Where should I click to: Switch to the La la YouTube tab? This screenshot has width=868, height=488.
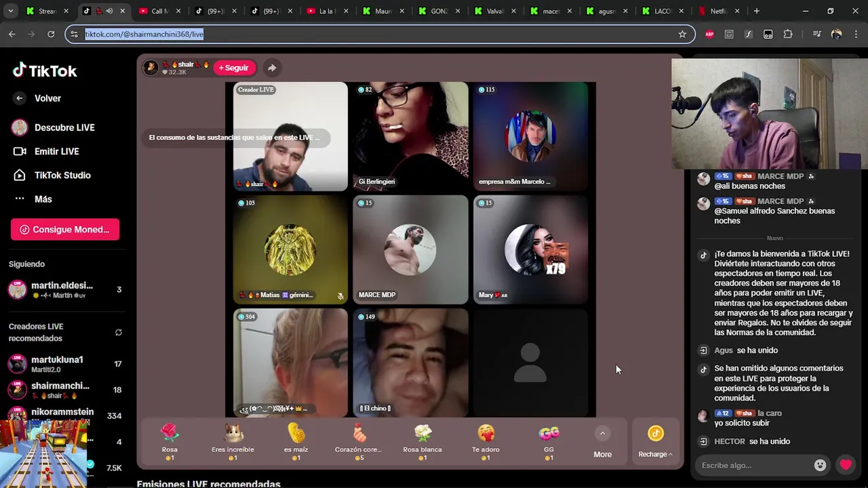tap(328, 11)
